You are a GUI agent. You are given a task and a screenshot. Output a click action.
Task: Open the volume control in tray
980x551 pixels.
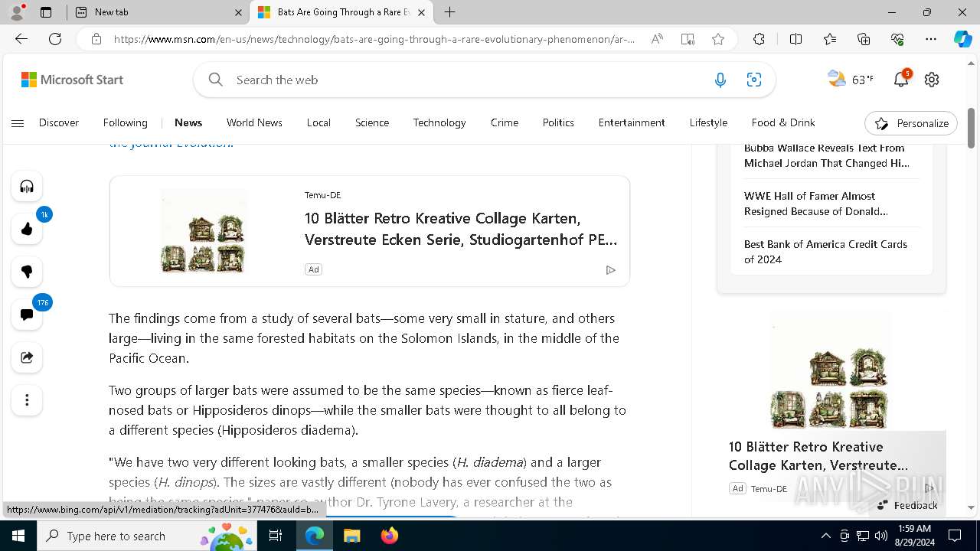tap(881, 536)
